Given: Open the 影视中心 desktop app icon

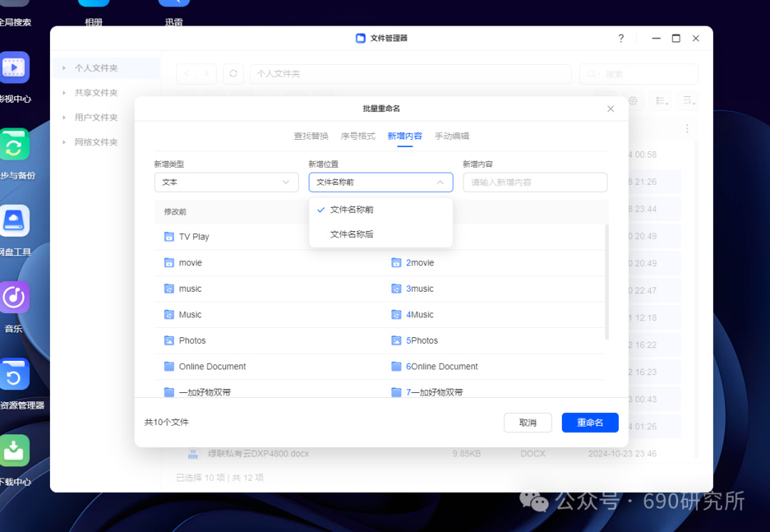Looking at the screenshot, I should click(x=15, y=67).
